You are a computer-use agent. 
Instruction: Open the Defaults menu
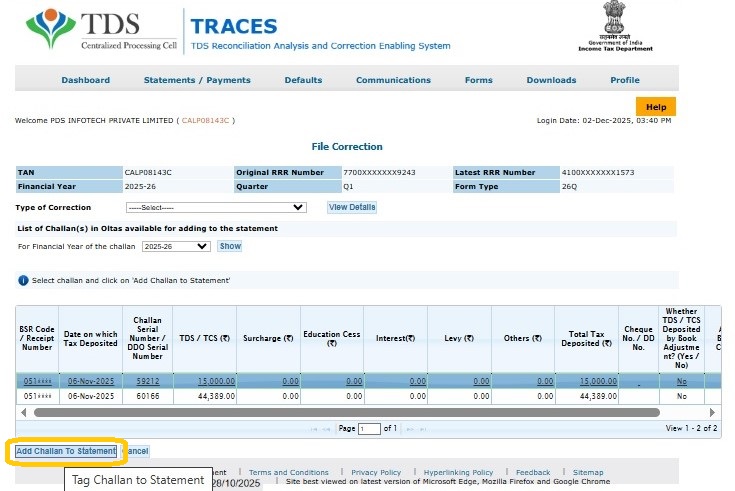point(303,80)
